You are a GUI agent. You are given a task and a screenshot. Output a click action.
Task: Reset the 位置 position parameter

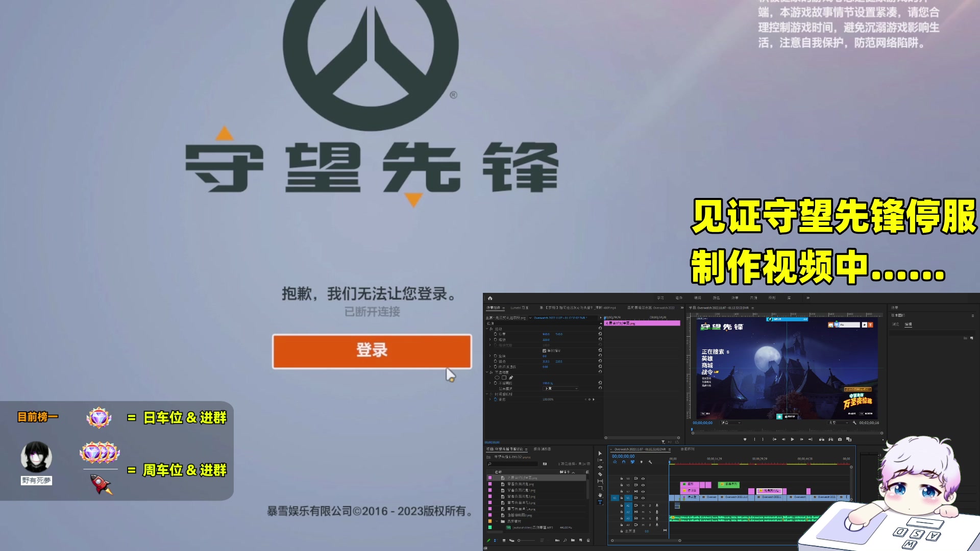pyautogui.click(x=600, y=334)
